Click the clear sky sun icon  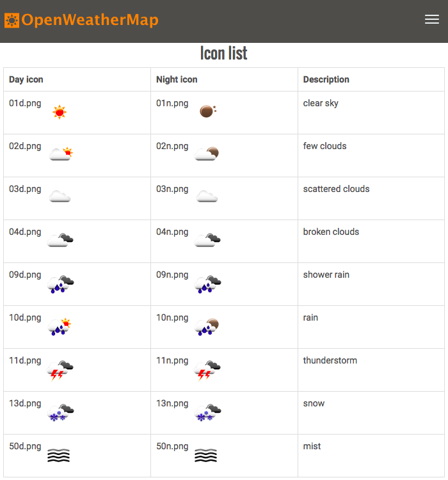click(x=60, y=112)
